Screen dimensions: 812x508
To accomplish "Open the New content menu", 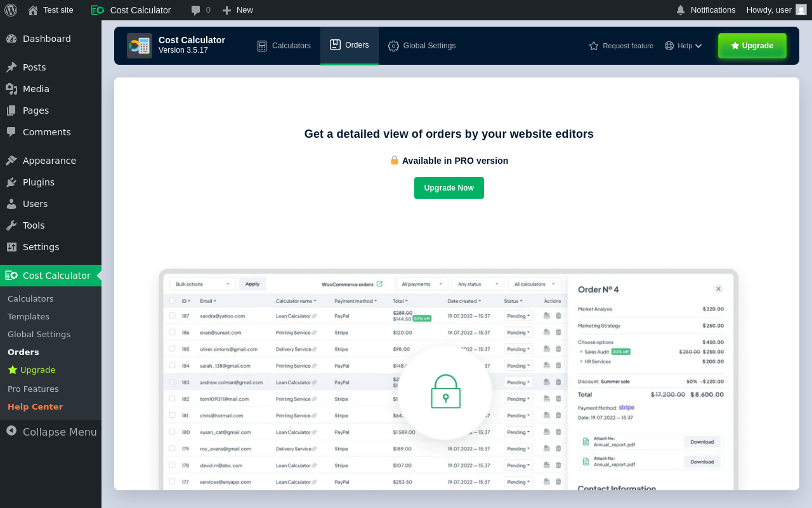I will tap(237, 10).
